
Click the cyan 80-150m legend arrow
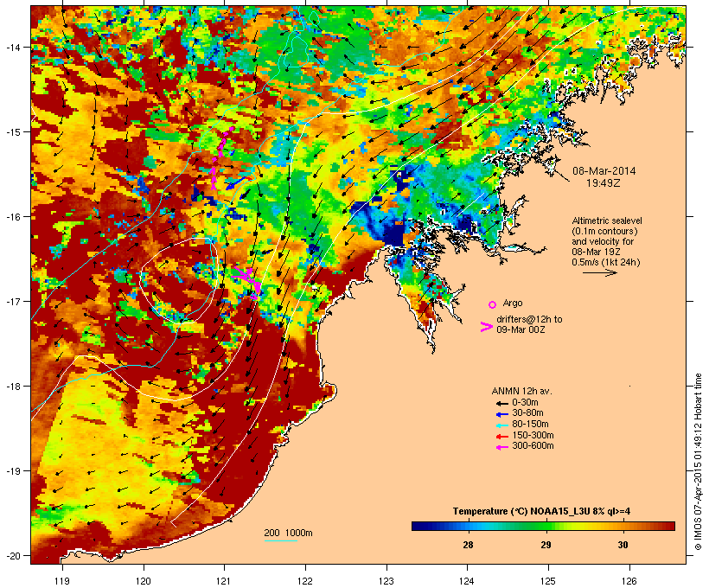[x=501, y=425]
